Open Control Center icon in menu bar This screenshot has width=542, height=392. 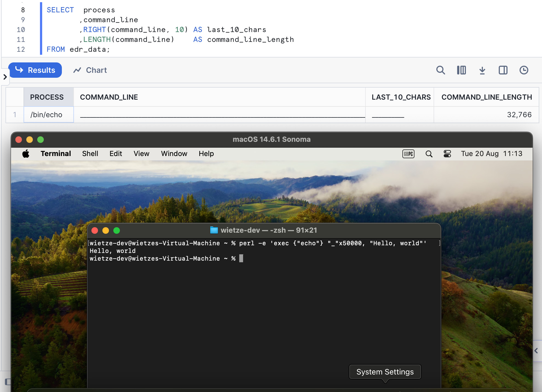(447, 154)
